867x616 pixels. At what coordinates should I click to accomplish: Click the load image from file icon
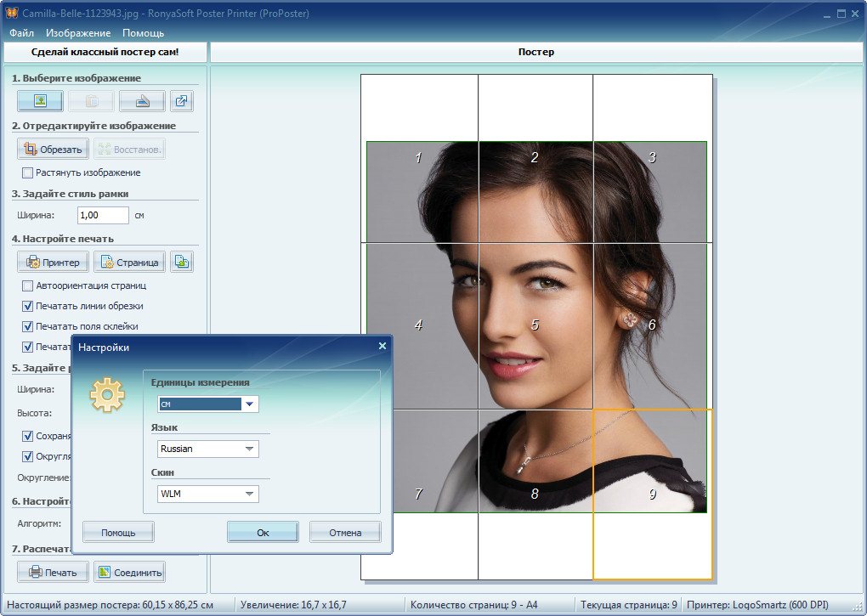(40, 101)
